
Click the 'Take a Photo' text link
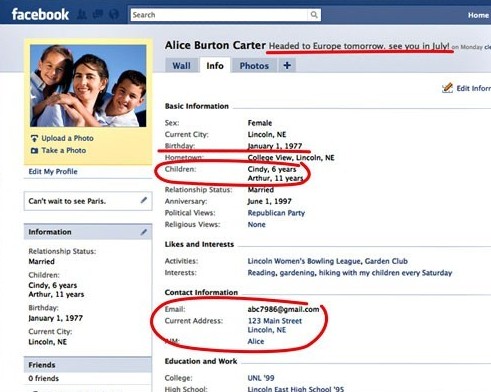coord(64,151)
